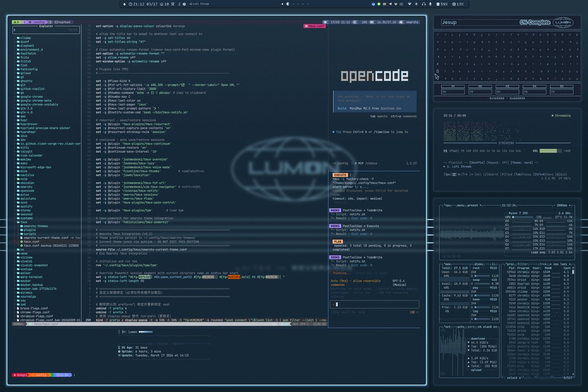
Task: Expand the hypr folder in Explorer
Action: 23,120
